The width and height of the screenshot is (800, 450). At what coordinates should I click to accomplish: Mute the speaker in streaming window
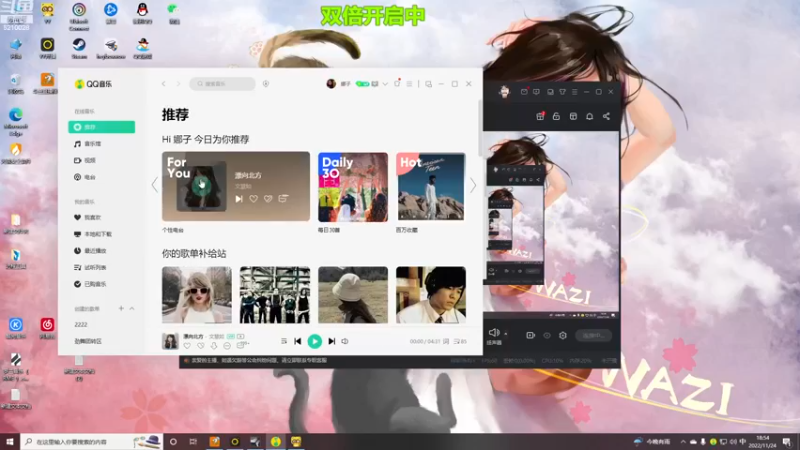(x=493, y=333)
